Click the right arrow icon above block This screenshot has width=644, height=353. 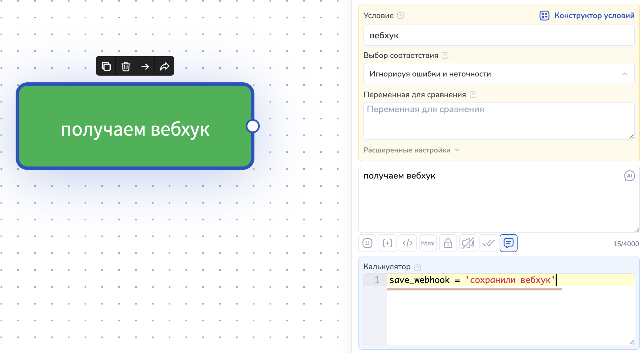(145, 66)
